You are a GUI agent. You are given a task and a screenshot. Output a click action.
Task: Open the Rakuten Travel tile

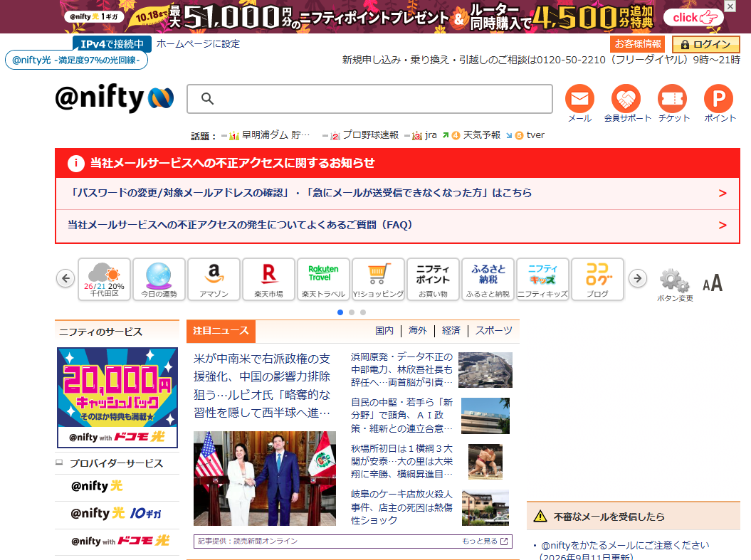tap(323, 279)
